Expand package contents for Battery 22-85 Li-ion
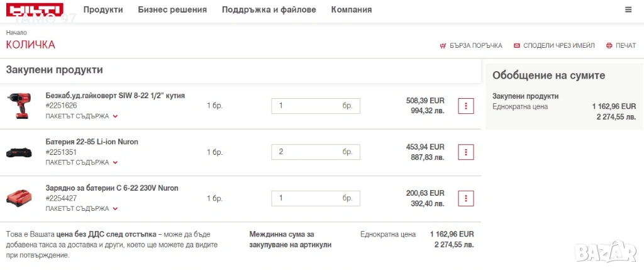Viewport: 644px width, 270px height. coord(82,162)
